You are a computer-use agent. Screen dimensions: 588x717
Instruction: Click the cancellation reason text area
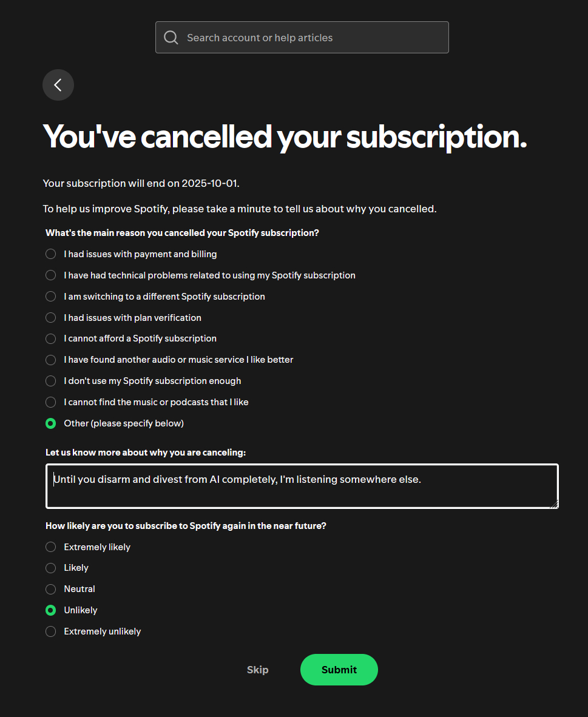point(302,486)
